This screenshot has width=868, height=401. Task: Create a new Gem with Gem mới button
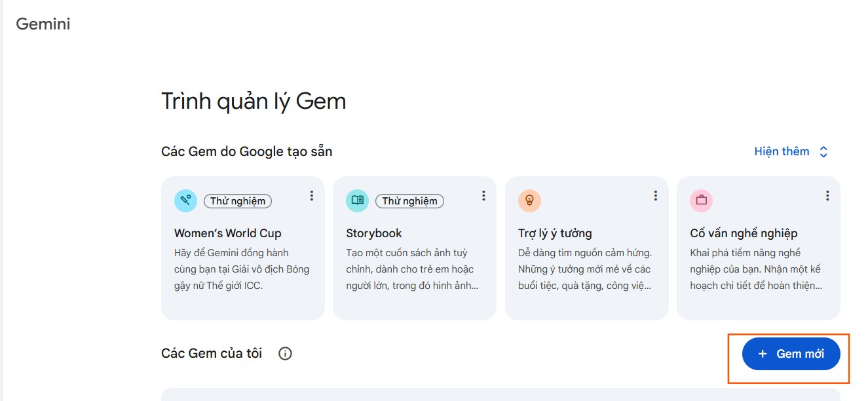click(791, 354)
